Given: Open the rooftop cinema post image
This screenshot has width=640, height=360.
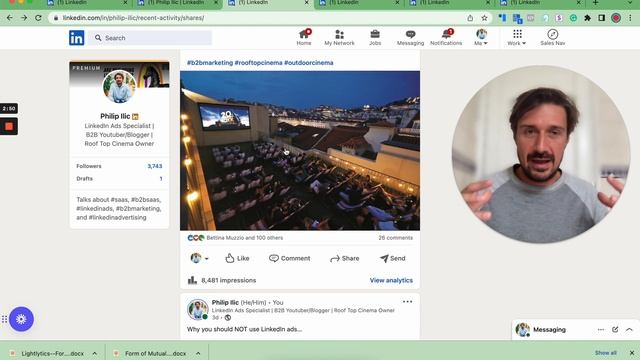Looking at the screenshot, I should (300, 151).
